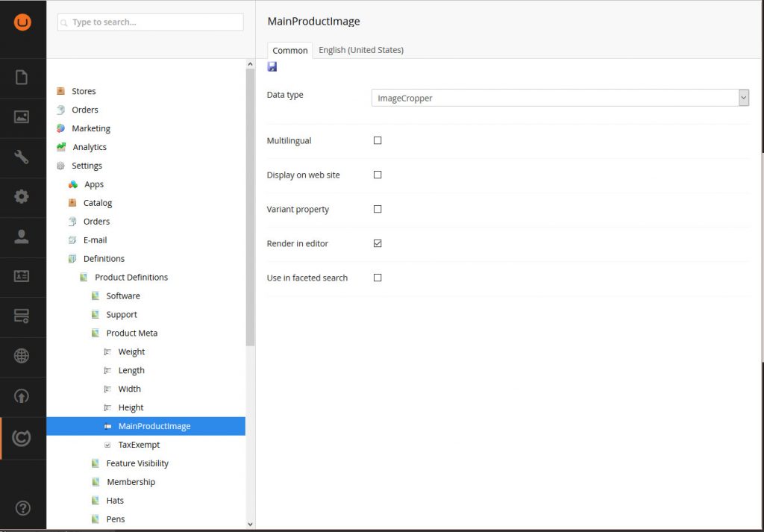
Task: Check Display on web site
Action: point(378,175)
